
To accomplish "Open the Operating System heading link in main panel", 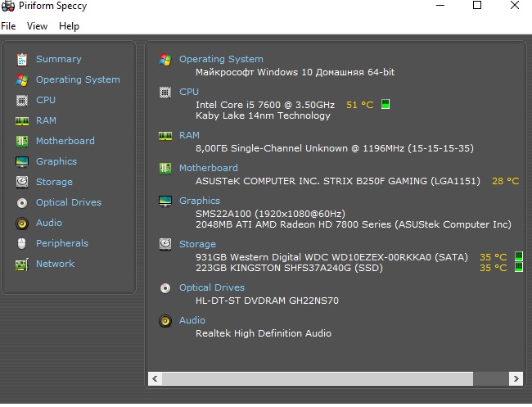I will tap(221, 59).
